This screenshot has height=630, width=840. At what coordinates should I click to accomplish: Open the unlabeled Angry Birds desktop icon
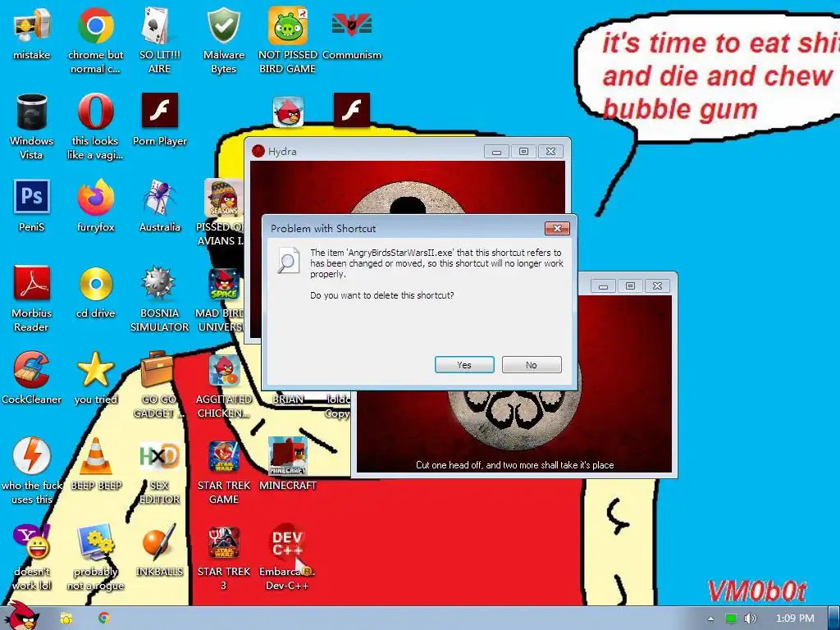click(x=288, y=112)
